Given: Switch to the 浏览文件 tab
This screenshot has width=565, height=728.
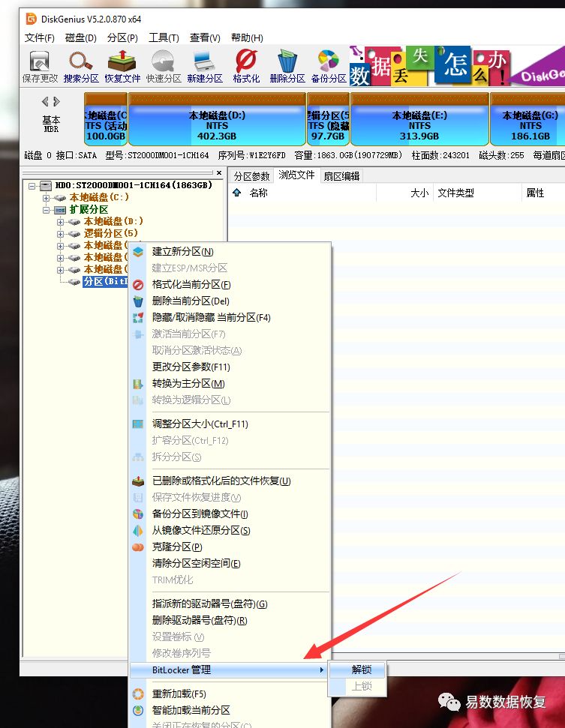Looking at the screenshot, I should coord(296,175).
